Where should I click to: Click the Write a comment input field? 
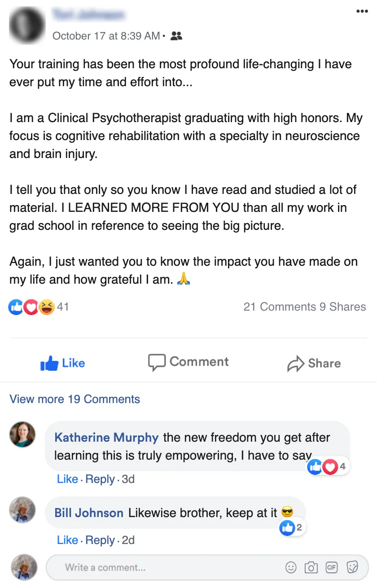(x=171, y=567)
